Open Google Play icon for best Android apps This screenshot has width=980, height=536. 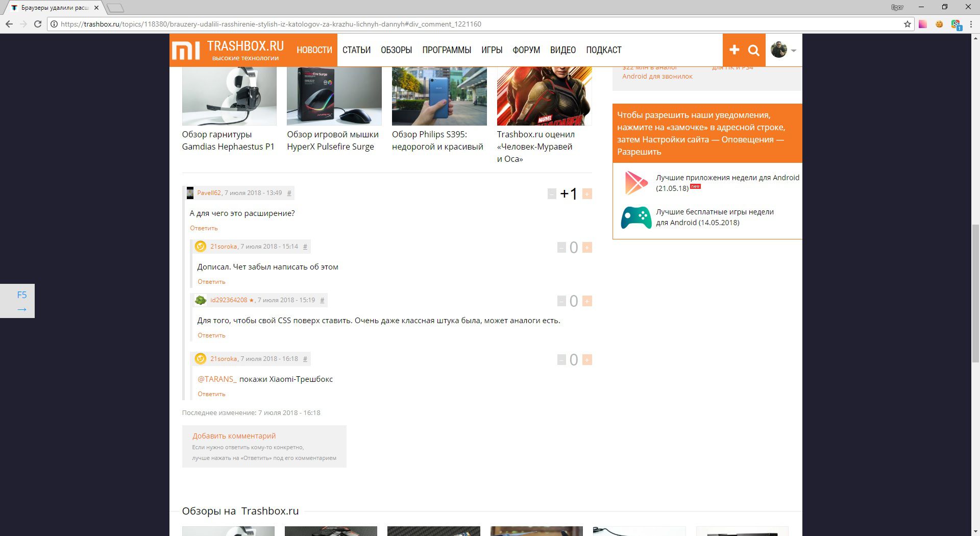pyautogui.click(x=636, y=183)
